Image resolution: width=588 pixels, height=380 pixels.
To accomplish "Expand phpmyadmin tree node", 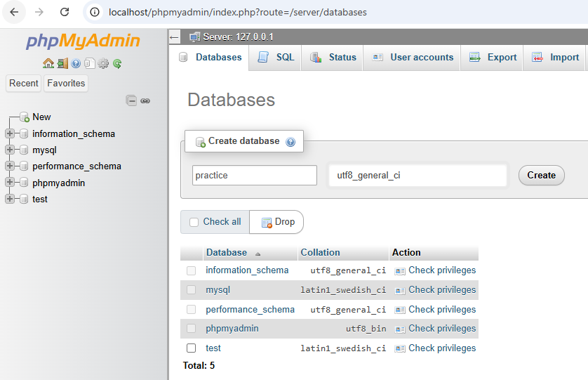I will pyautogui.click(x=10, y=182).
